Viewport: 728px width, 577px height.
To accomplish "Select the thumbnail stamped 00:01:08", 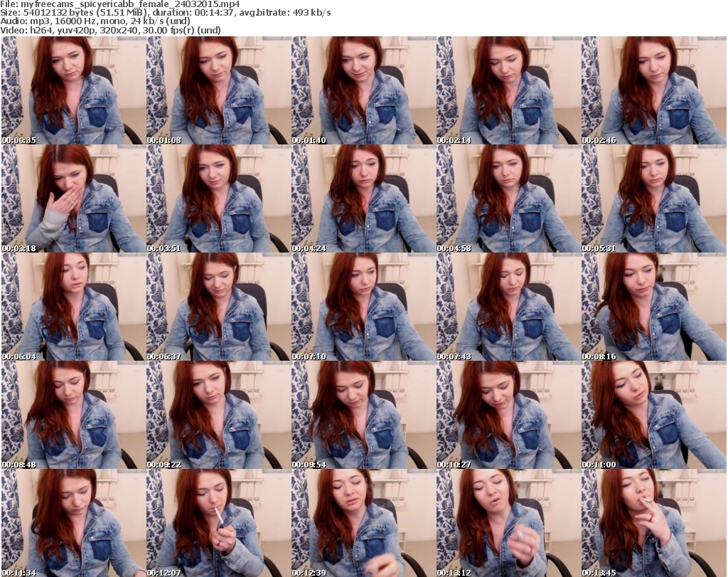I will point(218,90).
